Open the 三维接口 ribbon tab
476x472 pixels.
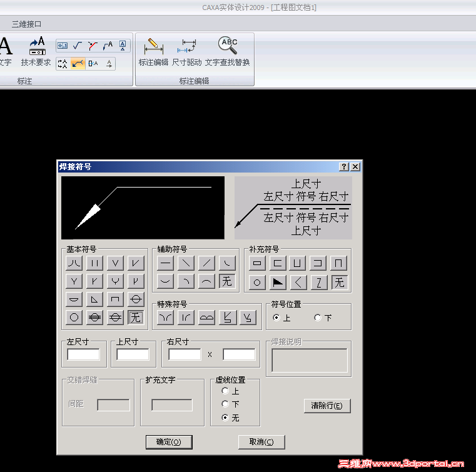[26, 24]
